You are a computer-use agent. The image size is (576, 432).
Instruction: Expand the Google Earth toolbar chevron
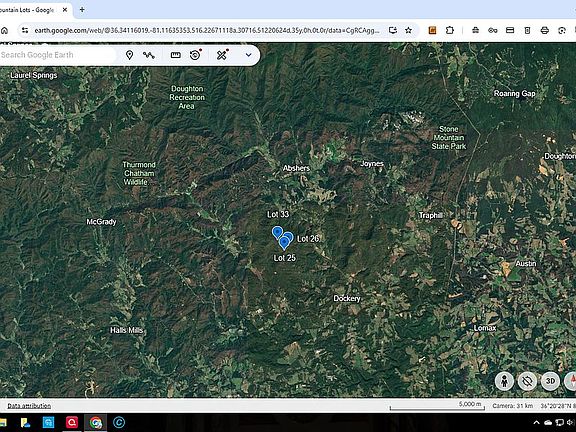[x=248, y=55]
